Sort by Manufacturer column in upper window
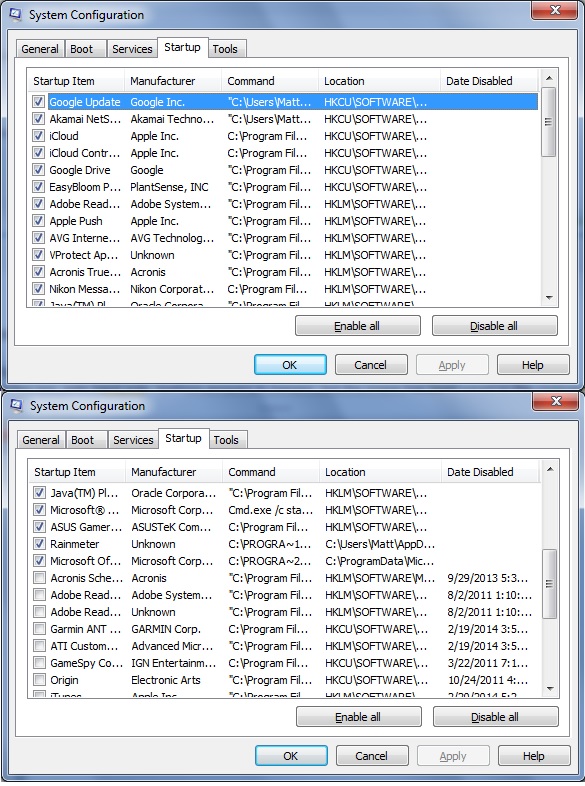This screenshot has width=585, height=786. pos(172,81)
